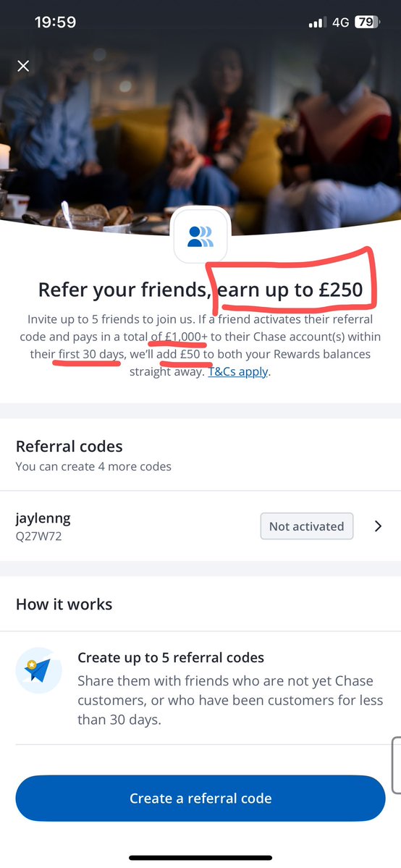Close the referral screen with the X icon
The image size is (401, 868).
(x=23, y=66)
